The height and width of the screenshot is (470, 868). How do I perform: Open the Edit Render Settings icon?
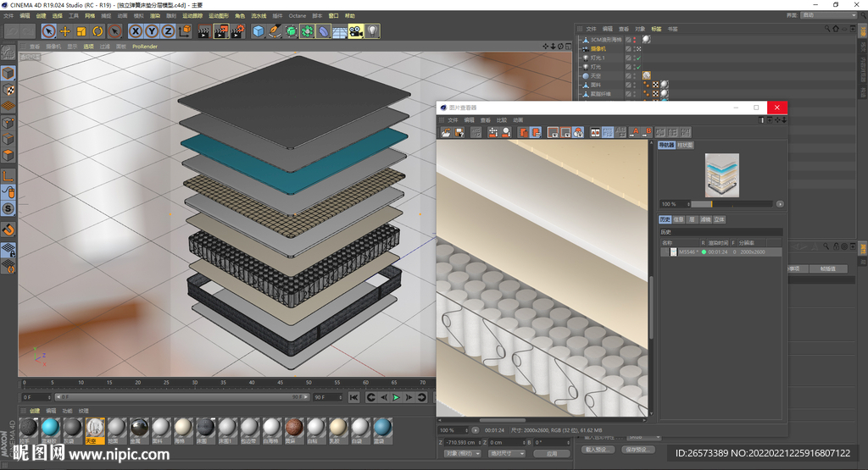[240, 31]
